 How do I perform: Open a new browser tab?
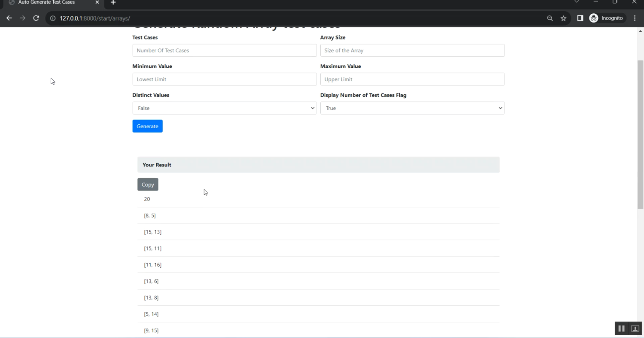pos(113,3)
